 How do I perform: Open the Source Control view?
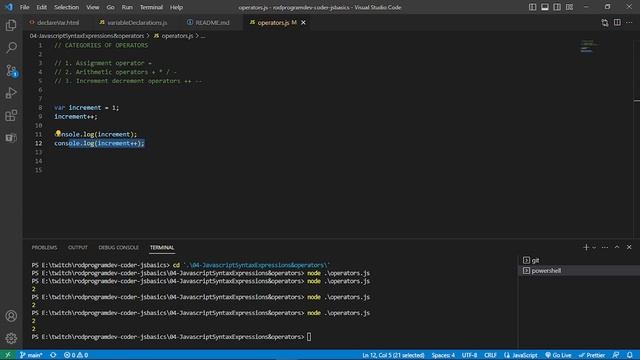tap(11, 70)
